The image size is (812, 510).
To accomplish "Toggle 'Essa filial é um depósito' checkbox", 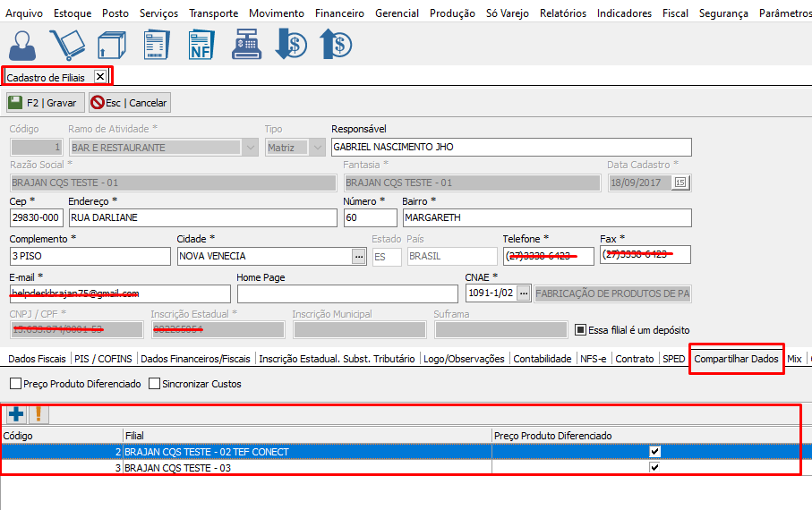I will [x=580, y=329].
